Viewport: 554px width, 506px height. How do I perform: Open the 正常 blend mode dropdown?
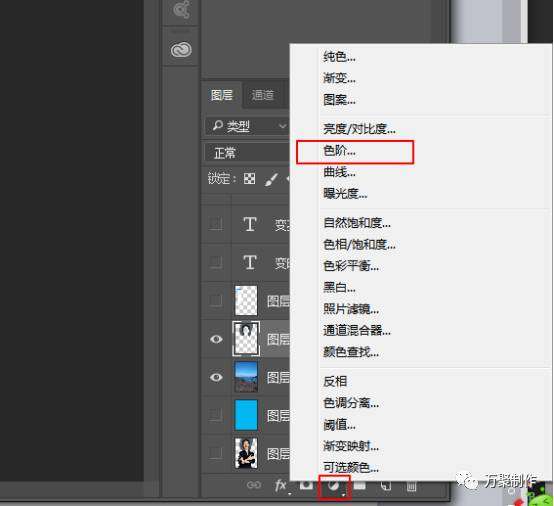click(247, 153)
